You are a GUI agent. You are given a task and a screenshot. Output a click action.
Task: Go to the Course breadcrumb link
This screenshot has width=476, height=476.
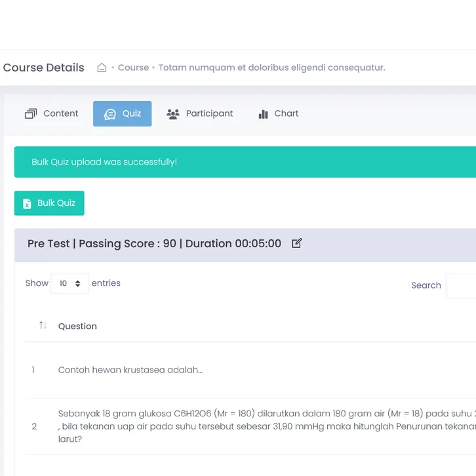click(x=133, y=68)
